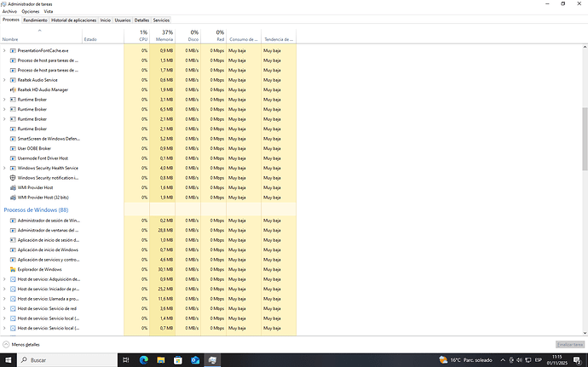Sort processes by the Memoria column
This screenshot has height=367, width=588.
(x=164, y=36)
